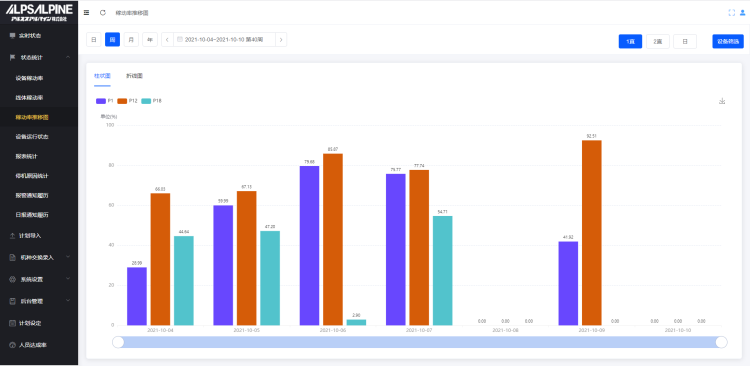This screenshot has height=366, width=750.
Task: Click the purple P1 bar valued 41.92
Action: 568,283
